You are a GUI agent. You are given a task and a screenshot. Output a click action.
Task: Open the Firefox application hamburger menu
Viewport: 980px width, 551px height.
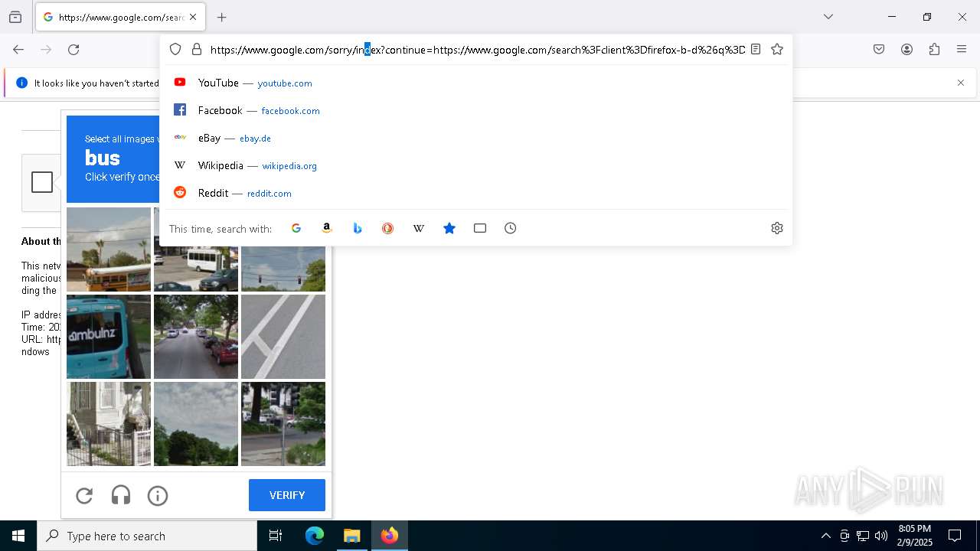click(962, 50)
